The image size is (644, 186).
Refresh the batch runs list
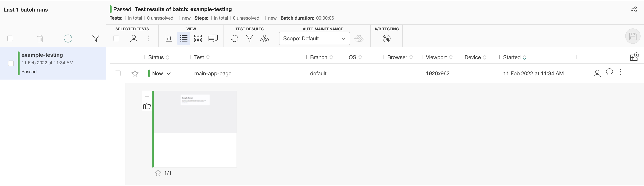pos(68,38)
